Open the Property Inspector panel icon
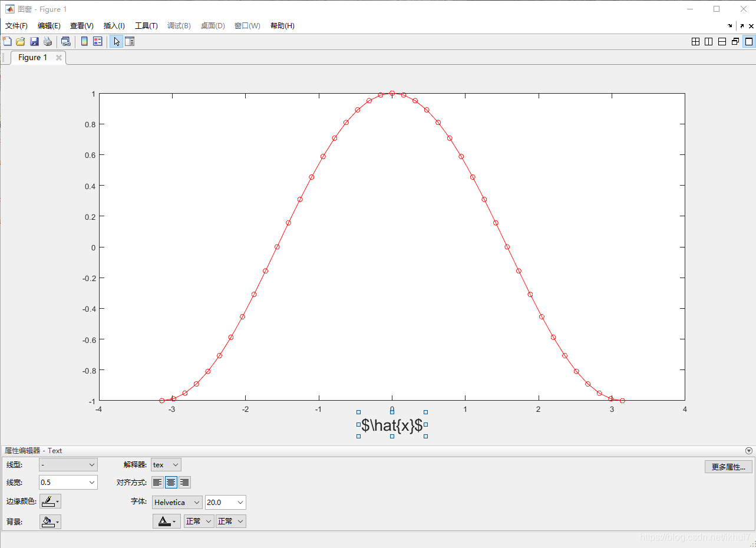756x548 pixels. coord(130,41)
